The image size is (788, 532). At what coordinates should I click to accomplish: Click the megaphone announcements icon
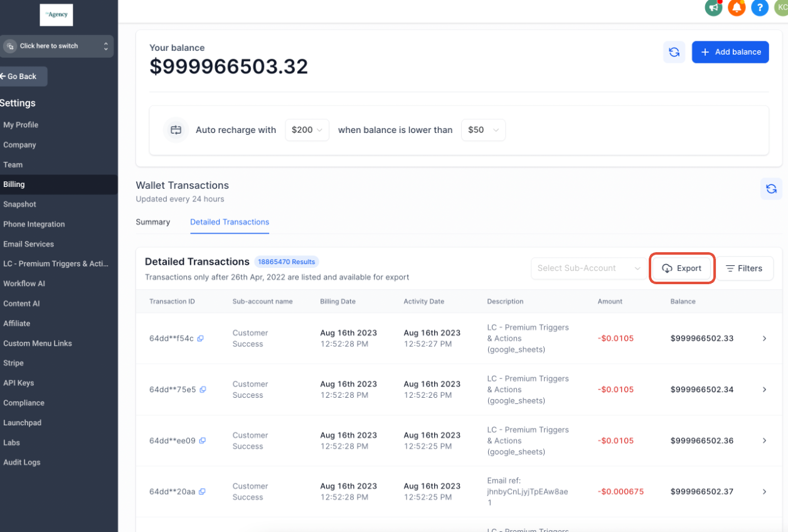coord(713,8)
